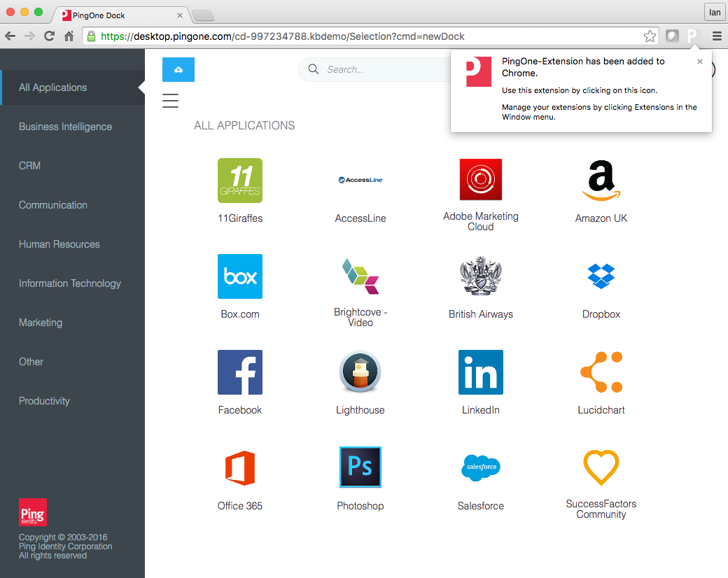Launch Lucidchart
The width and height of the screenshot is (728, 578).
(x=601, y=372)
